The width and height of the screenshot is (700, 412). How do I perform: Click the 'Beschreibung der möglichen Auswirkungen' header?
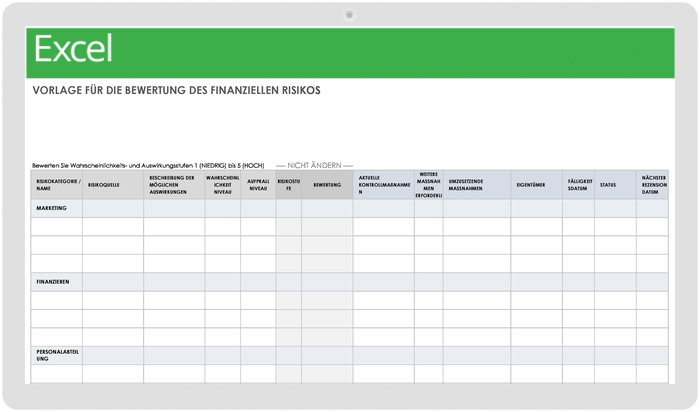(x=174, y=185)
